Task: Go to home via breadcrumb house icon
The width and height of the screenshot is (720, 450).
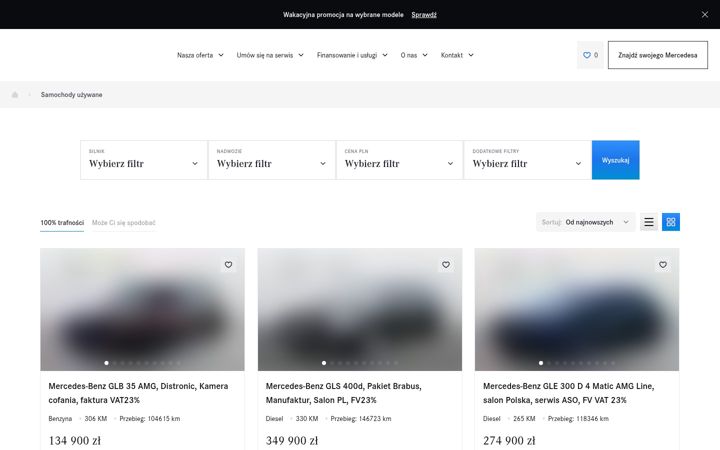Action: [x=15, y=95]
